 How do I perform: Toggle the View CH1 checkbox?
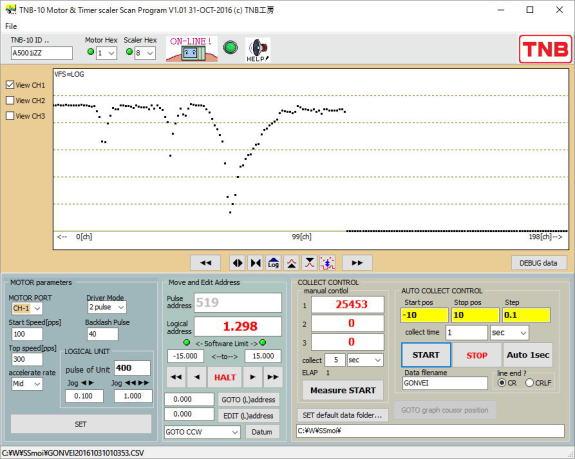[10, 85]
